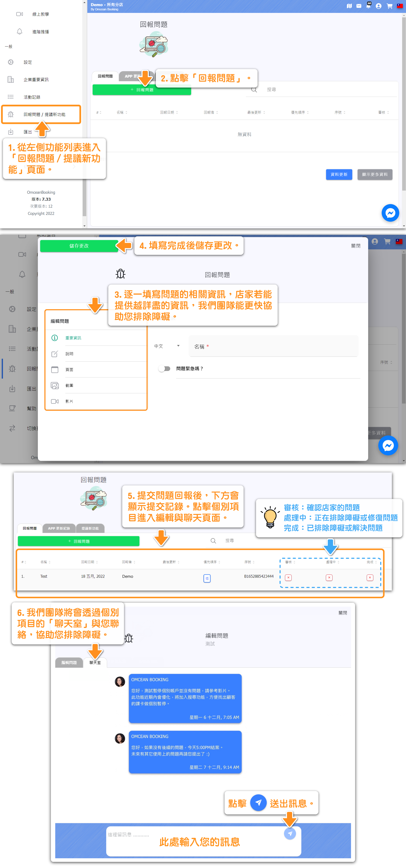
Task: Open the mail envelope icon in header
Action: coord(359,6)
